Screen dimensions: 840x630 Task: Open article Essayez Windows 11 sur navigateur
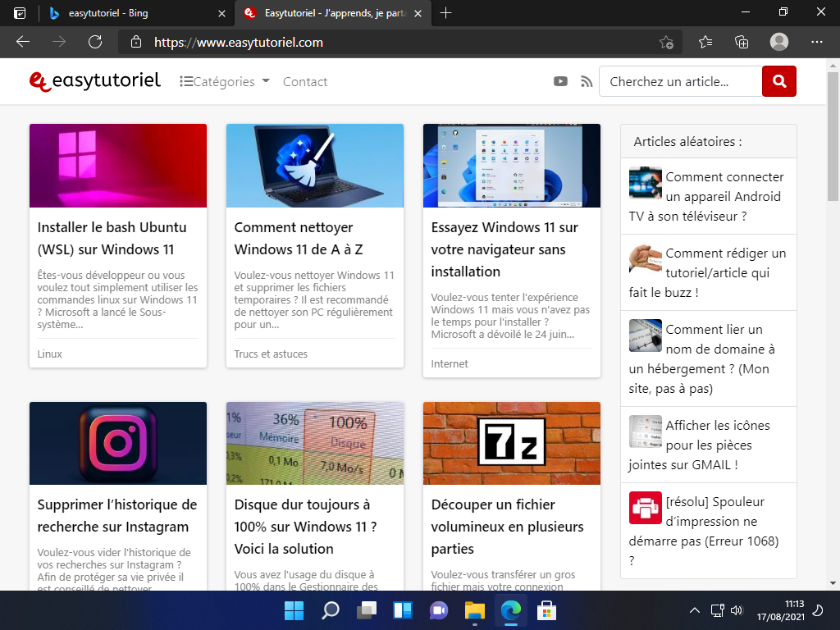[x=504, y=249]
